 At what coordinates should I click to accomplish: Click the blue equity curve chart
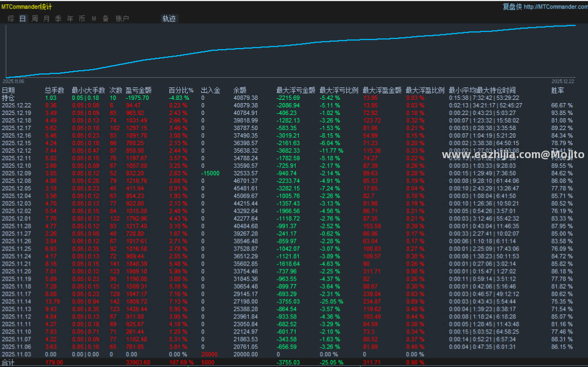(x=291, y=51)
